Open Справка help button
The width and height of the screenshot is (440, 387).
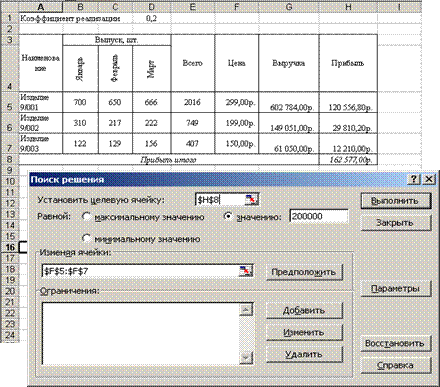click(396, 365)
